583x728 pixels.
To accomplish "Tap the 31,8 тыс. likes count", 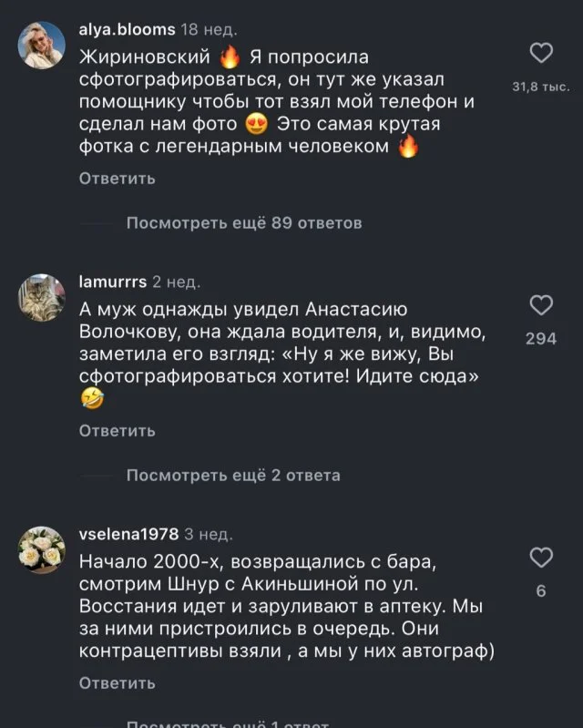I will pos(541,87).
